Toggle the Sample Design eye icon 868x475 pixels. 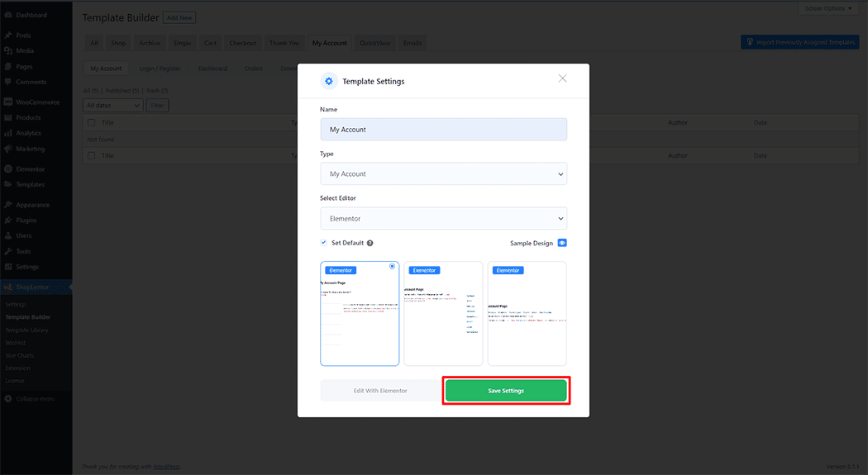(x=562, y=244)
